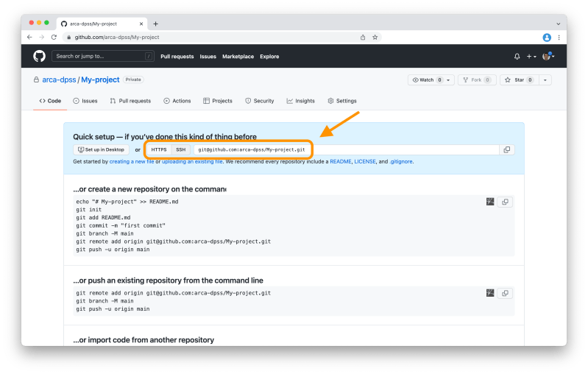The width and height of the screenshot is (588, 374).
Task: Open Issues in top navigation
Action: point(208,57)
